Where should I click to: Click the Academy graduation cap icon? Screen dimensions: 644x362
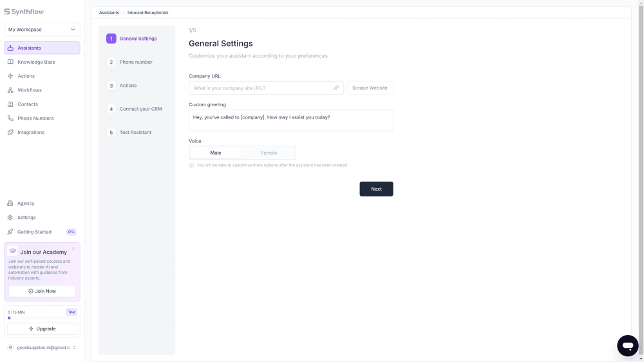(x=13, y=251)
